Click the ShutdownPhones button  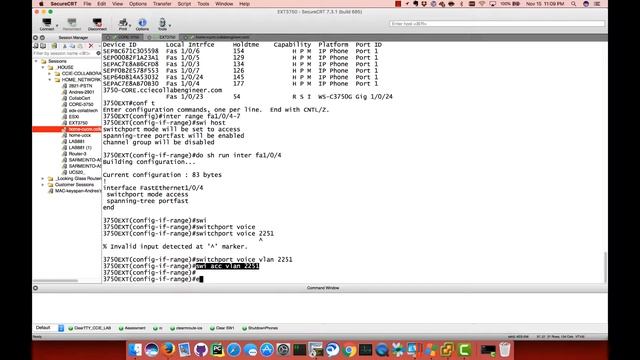tap(260, 328)
